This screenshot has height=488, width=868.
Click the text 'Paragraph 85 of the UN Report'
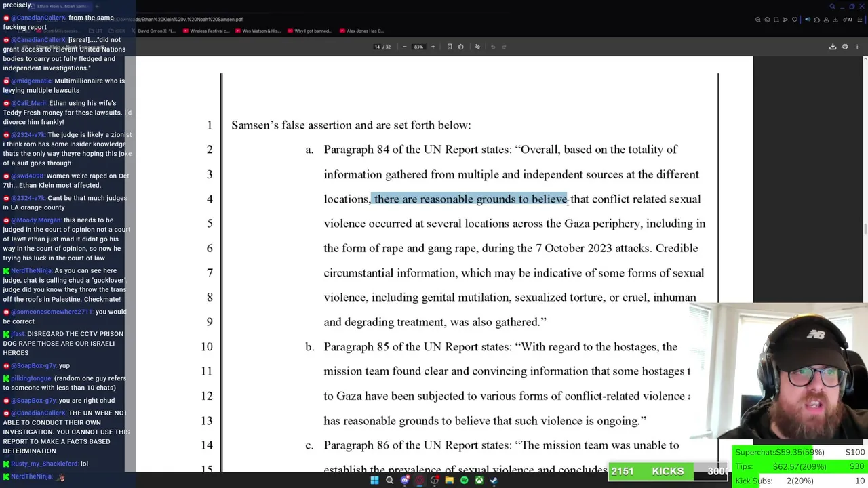401,346
